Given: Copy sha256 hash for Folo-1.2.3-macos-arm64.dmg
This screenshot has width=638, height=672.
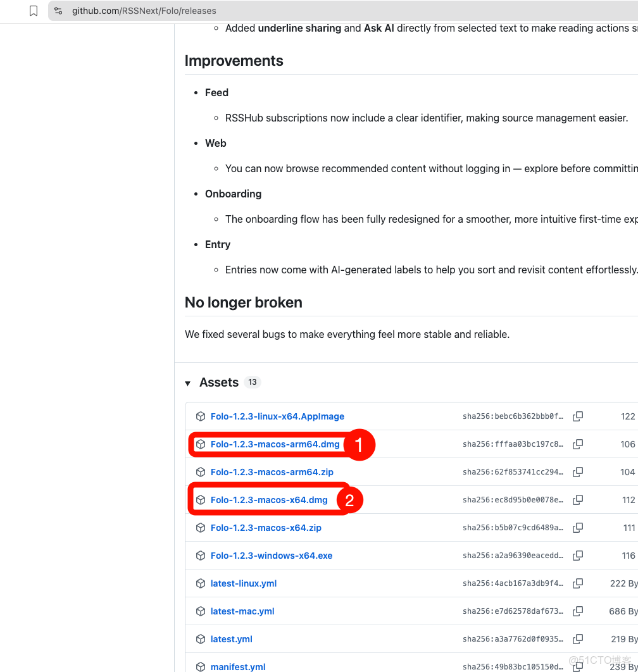Looking at the screenshot, I should coord(578,444).
